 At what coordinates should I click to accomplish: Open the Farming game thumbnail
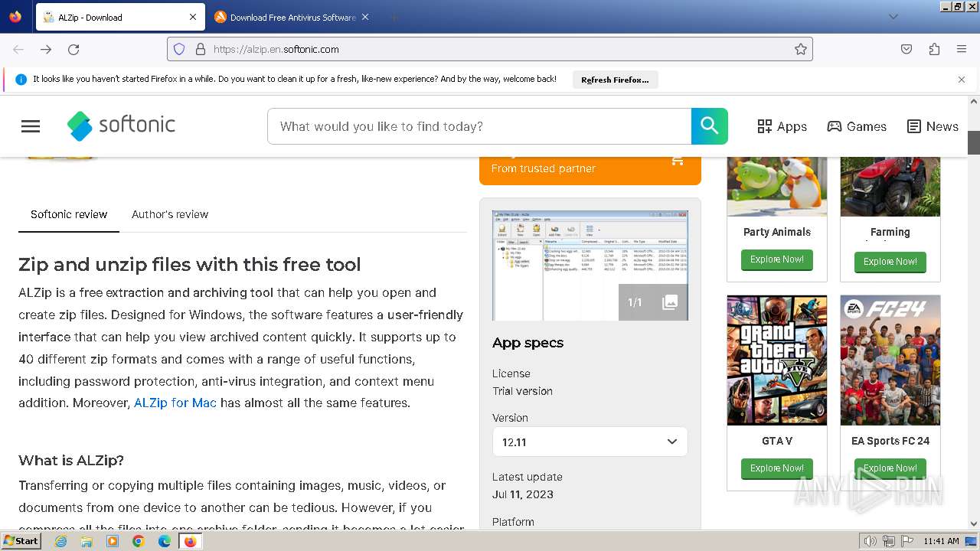(x=890, y=186)
